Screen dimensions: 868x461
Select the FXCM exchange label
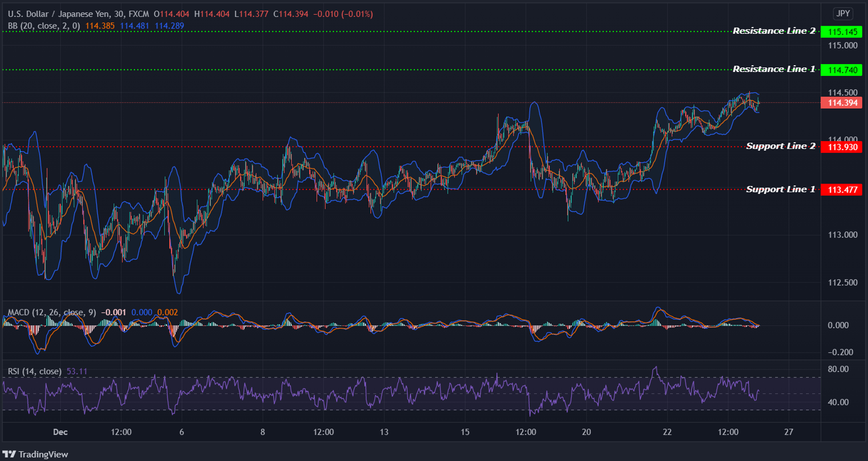pos(138,14)
